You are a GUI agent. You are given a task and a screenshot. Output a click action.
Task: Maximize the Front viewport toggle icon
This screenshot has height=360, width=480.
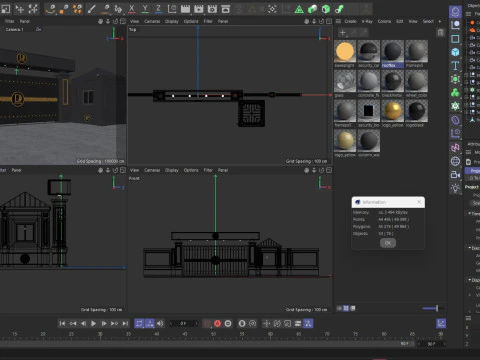329,170
